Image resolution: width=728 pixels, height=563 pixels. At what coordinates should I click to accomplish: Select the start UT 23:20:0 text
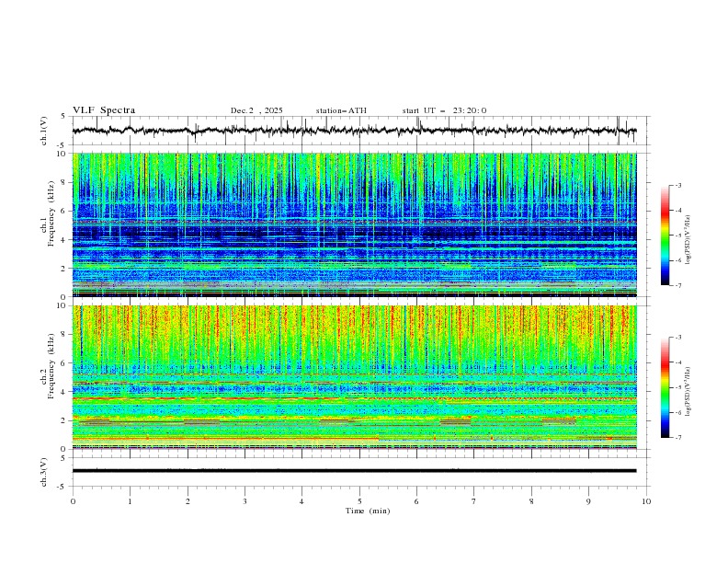pyautogui.click(x=444, y=110)
